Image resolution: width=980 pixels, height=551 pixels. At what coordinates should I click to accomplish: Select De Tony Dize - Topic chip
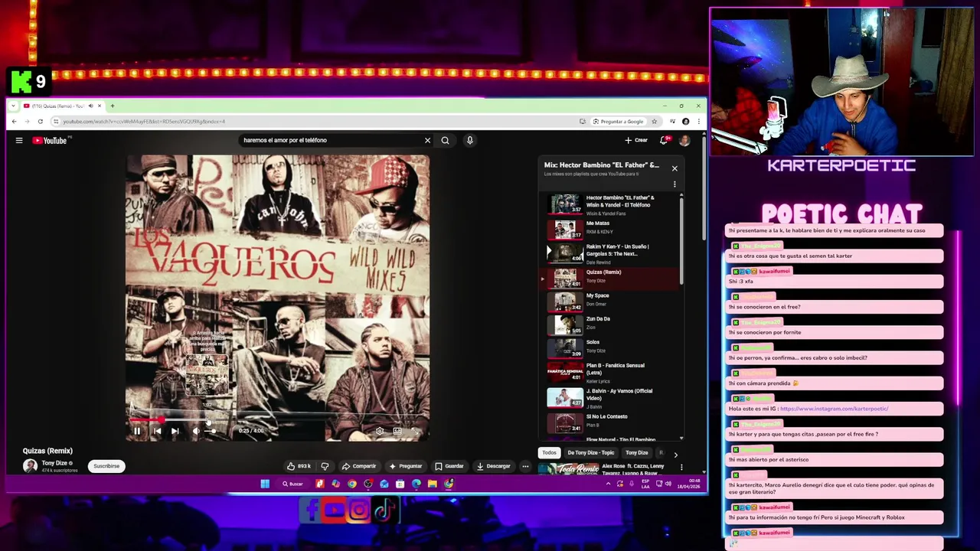pos(590,452)
